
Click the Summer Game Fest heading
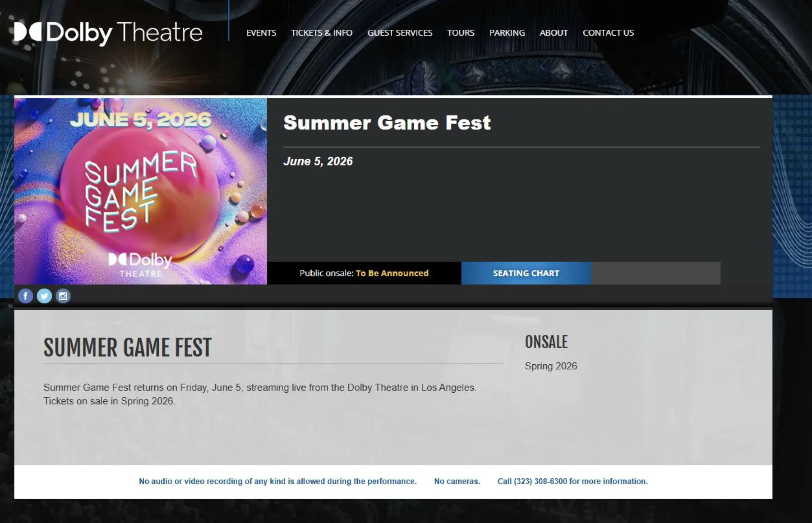387,123
